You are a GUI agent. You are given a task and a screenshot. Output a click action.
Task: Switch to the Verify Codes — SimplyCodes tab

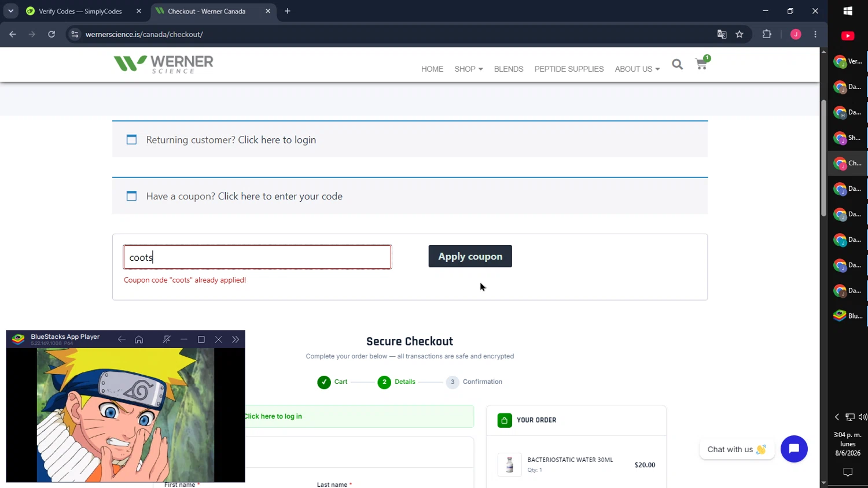coord(80,11)
